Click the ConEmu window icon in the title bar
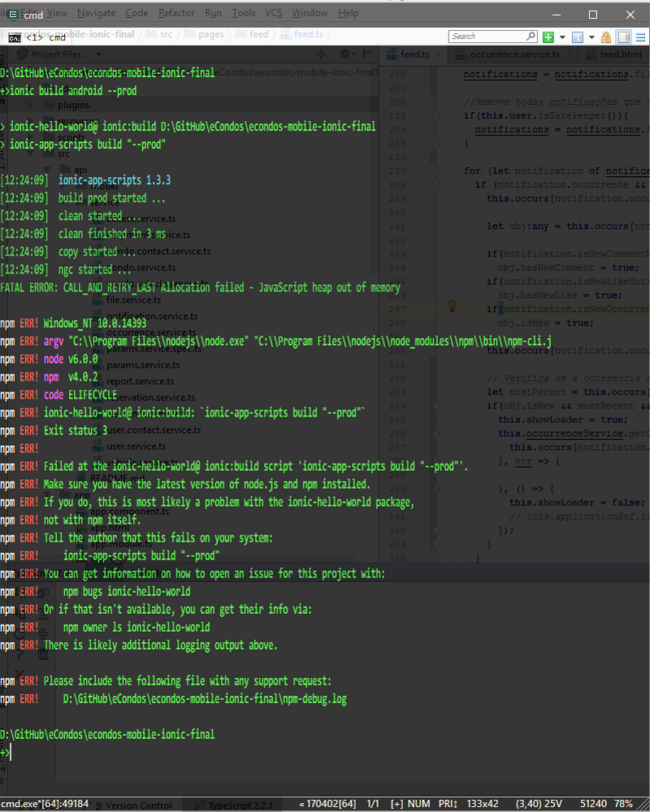Viewport: 650px width, 812px height. pos(12,15)
